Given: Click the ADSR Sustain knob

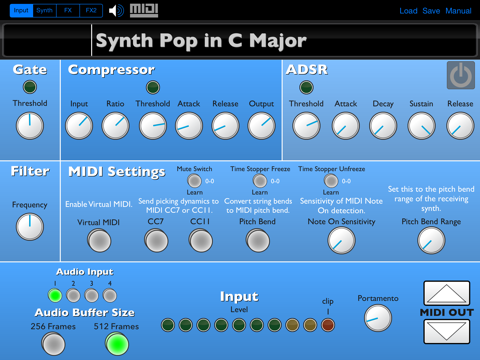Looking at the screenshot, I should (x=421, y=126).
